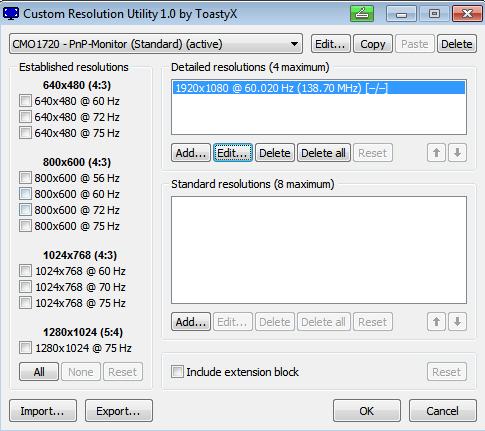
Task: Click the Edit... button next to the monitor dropdown
Action: (331, 44)
